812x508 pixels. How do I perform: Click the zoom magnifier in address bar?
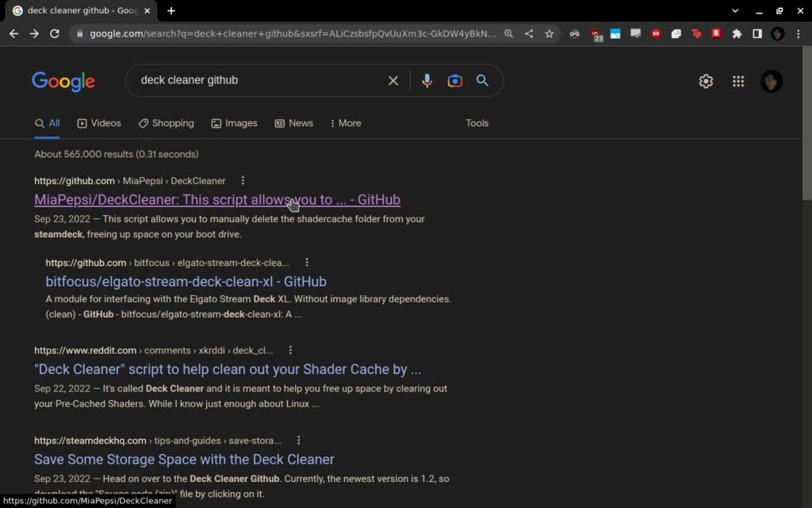pos(508,33)
